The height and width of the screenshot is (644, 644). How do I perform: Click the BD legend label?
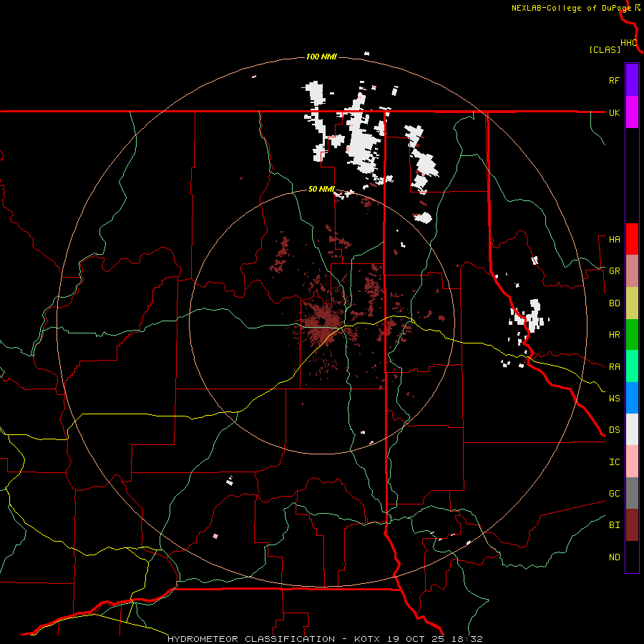click(x=614, y=303)
